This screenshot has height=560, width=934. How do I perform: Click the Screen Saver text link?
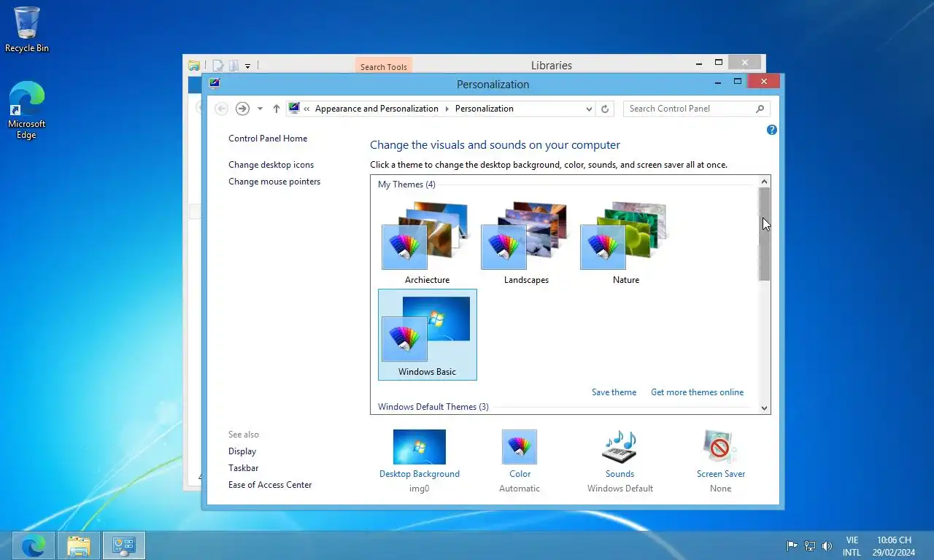pos(721,474)
